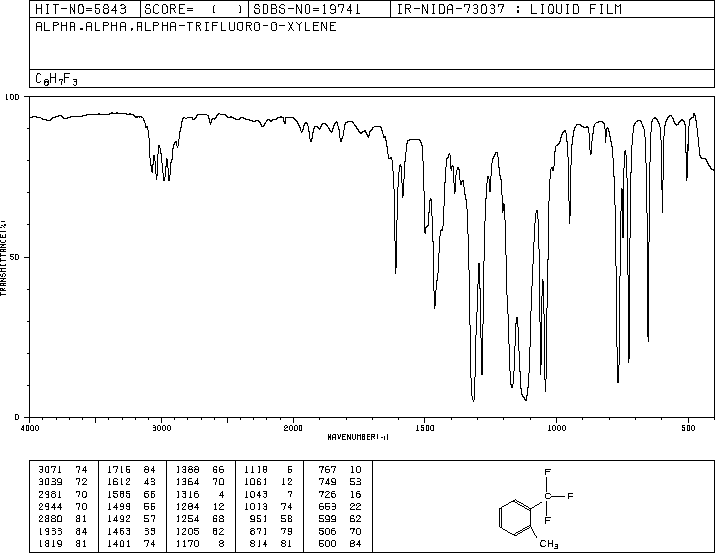Click the TRANSMITTANCE(%) y-axis title
The image size is (715, 553).
3,258
